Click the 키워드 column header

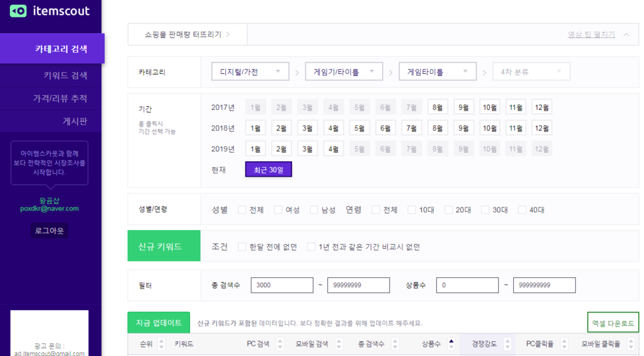[183, 344]
